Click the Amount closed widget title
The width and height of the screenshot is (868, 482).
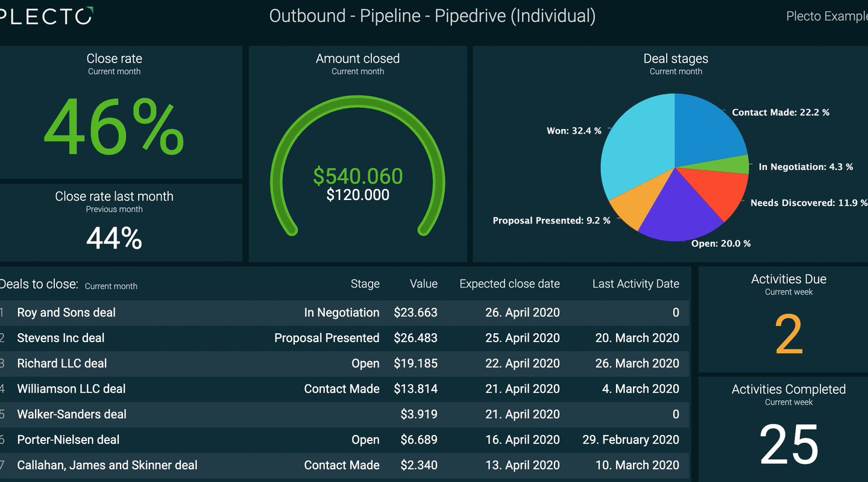point(357,58)
